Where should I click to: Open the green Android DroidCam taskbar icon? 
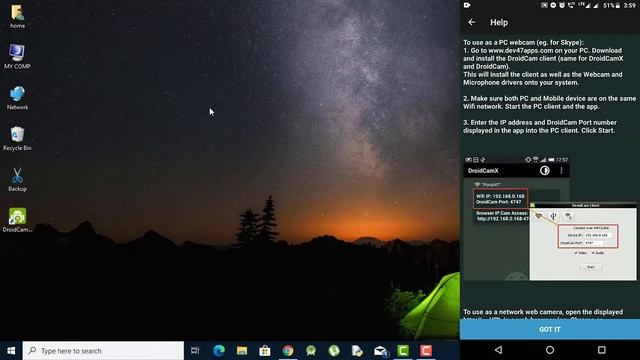tap(311, 351)
